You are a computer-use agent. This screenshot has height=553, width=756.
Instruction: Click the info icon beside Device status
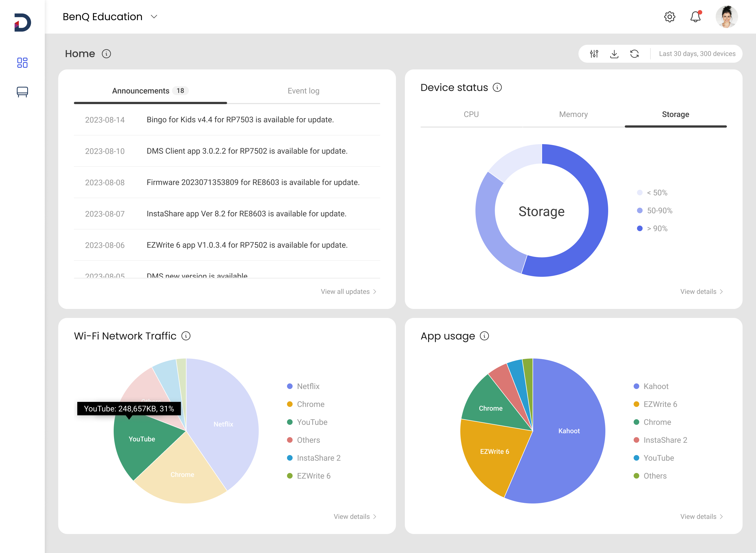coord(497,87)
